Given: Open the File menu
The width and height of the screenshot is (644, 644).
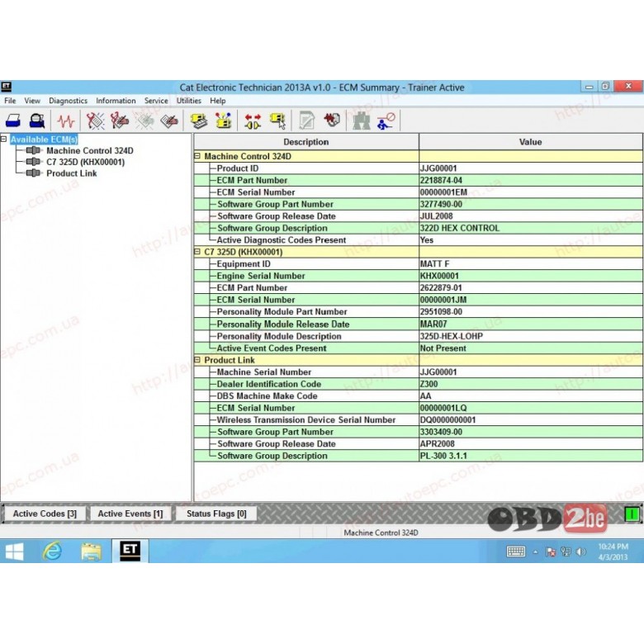Looking at the screenshot, I should 10,101.
